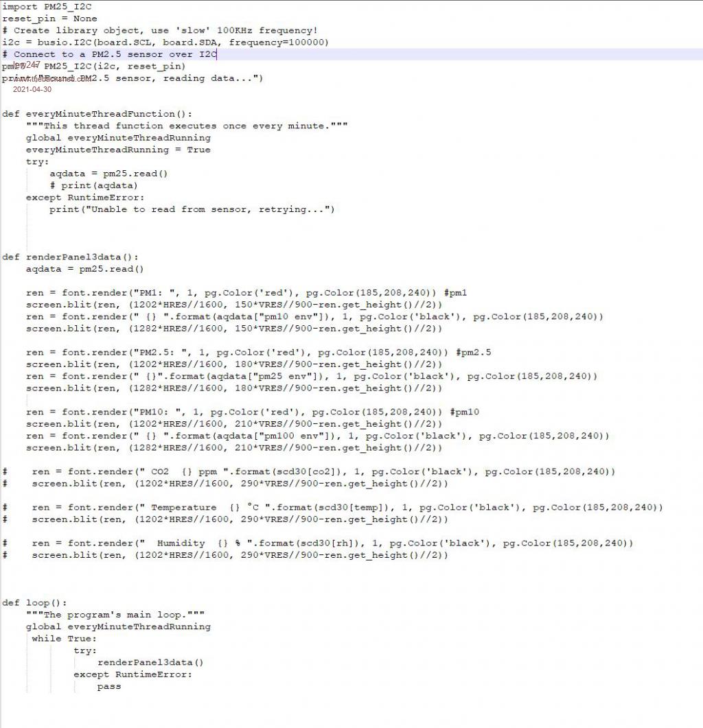Image resolution: width=703 pixels, height=728 pixels.
Task: Click the commented Temperature render line
Action: [347, 508]
